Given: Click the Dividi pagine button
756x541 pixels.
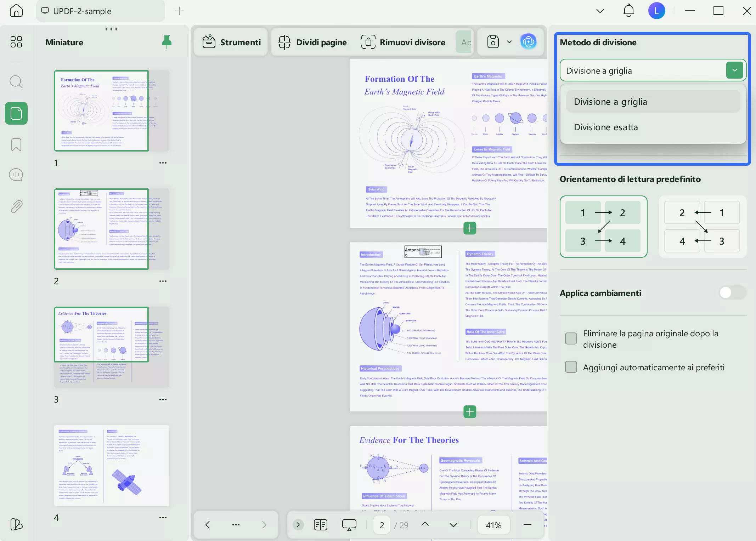Looking at the screenshot, I should tap(312, 42).
